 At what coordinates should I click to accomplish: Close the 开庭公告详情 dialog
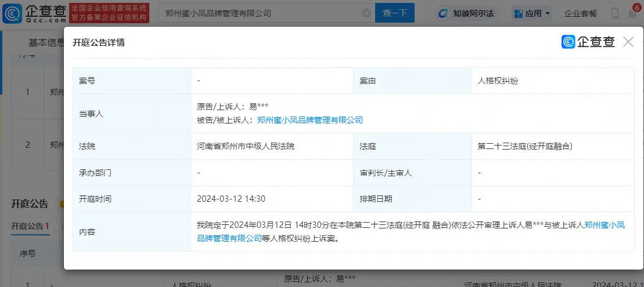[628, 42]
